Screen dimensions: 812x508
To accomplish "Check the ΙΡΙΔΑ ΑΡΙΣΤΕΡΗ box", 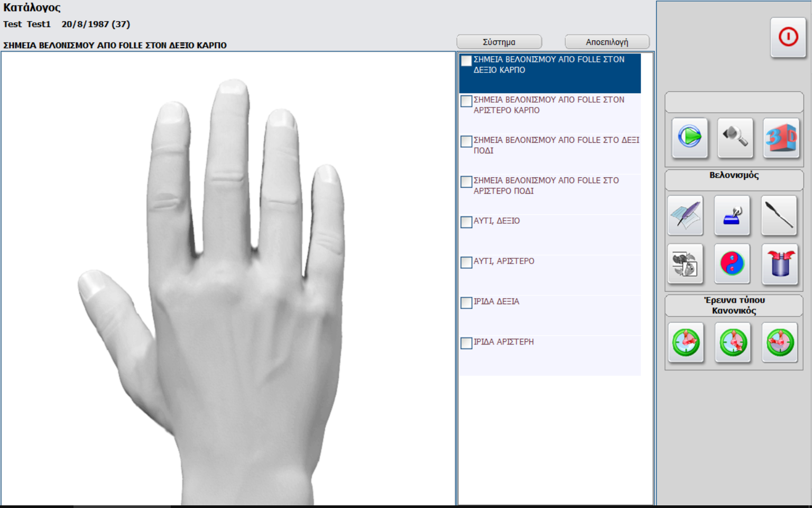I will coord(466,343).
